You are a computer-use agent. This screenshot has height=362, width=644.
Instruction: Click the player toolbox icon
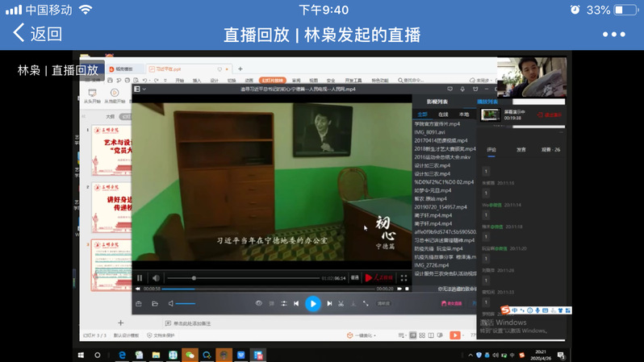pyautogui.click(x=139, y=304)
